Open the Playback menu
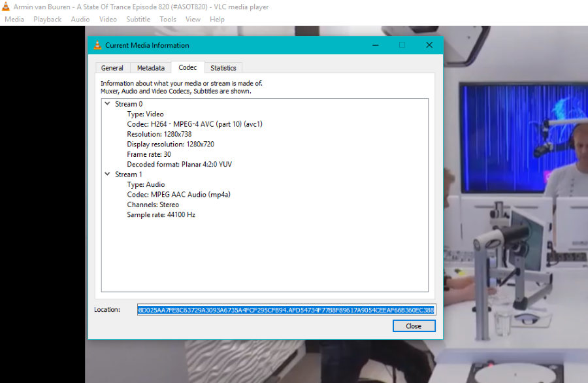The height and width of the screenshot is (383, 588). coord(47,19)
